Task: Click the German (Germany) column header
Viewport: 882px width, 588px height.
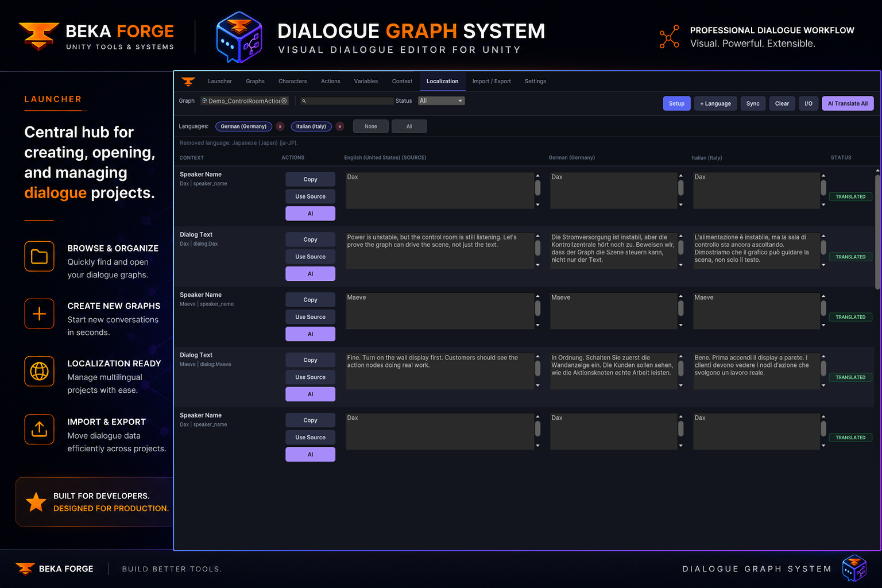Action: (x=571, y=157)
